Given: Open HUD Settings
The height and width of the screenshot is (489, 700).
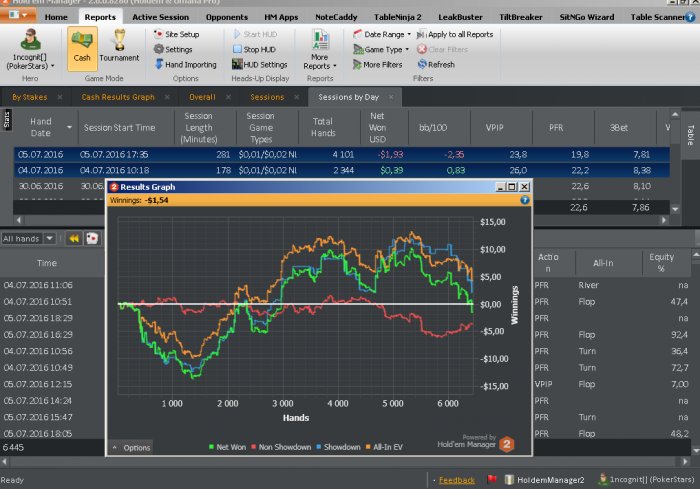Looking at the screenshot, I should (260, 65).
